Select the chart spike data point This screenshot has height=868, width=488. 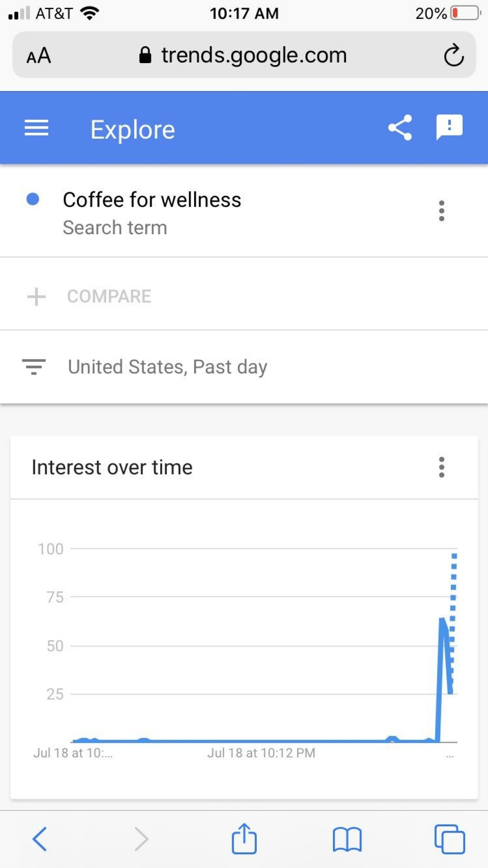(x=442, y=620)
